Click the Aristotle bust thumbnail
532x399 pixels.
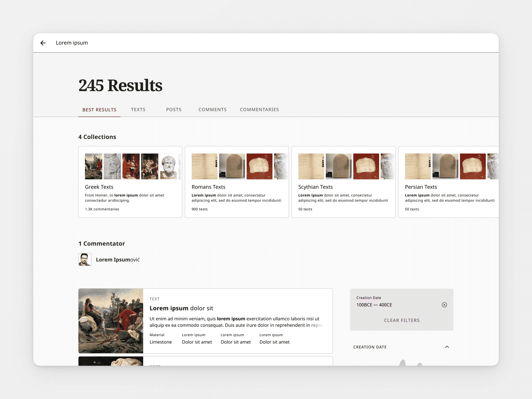click(x=168, y=166)
